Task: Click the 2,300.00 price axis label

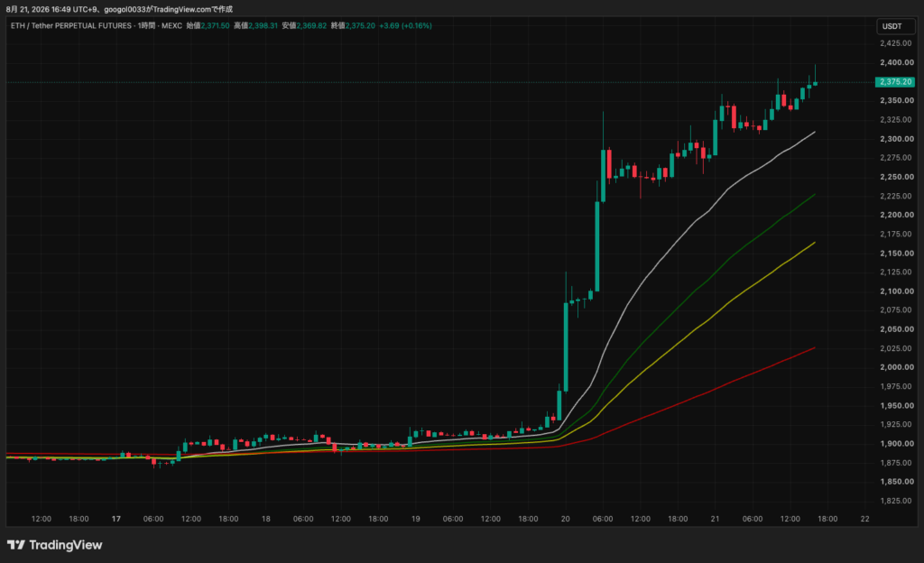Action: 897,139
